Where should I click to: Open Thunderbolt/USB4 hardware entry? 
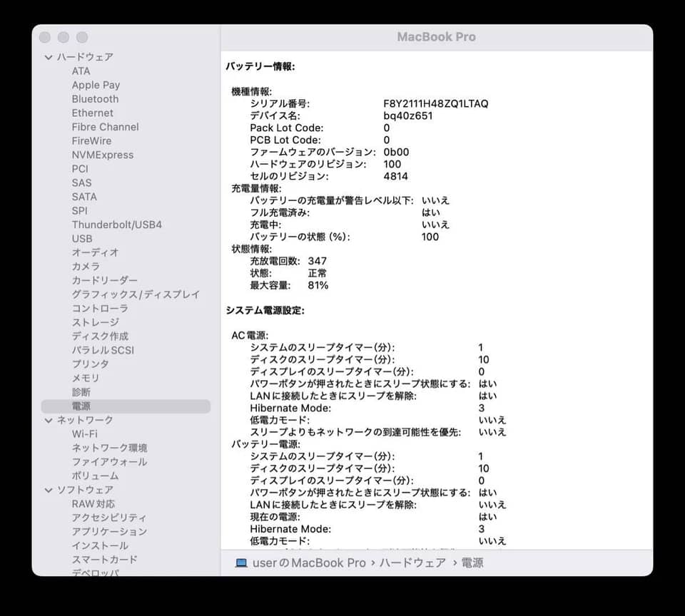tap(116, 225)
